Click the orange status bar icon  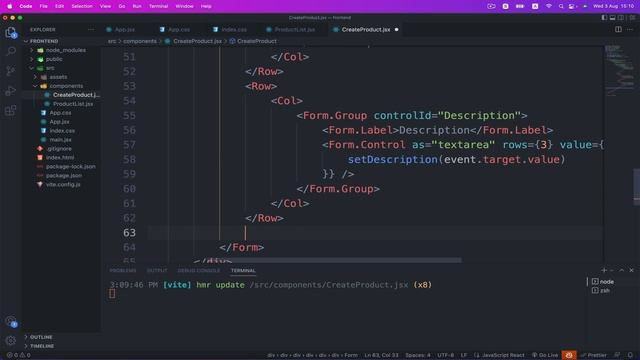(x=569, y=355)
